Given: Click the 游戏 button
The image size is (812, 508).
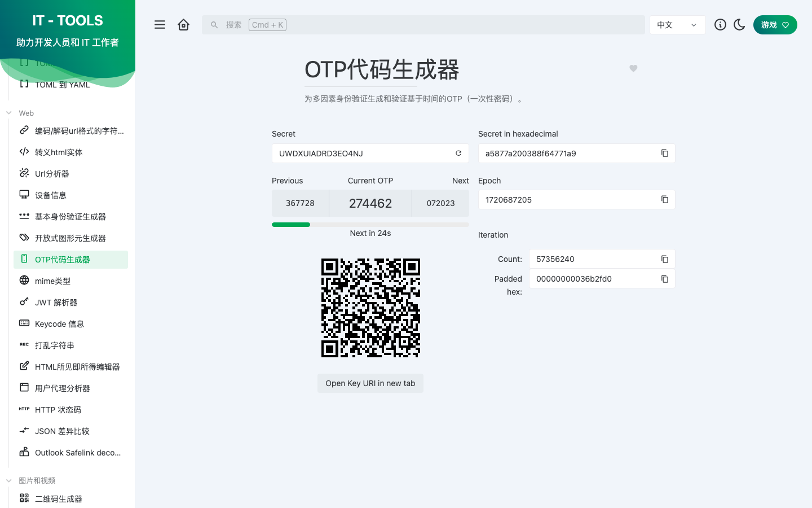Looking at the screenshot, I should click(x=775, y=25).
